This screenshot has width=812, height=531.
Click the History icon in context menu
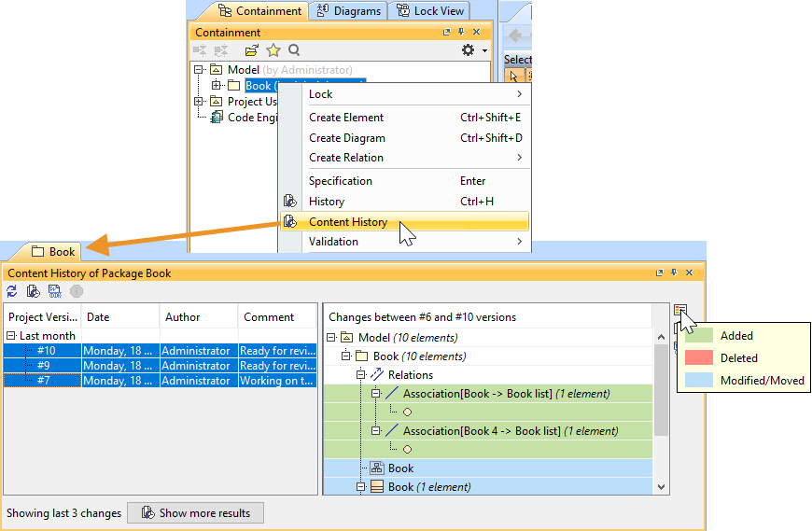coord(289,202)
